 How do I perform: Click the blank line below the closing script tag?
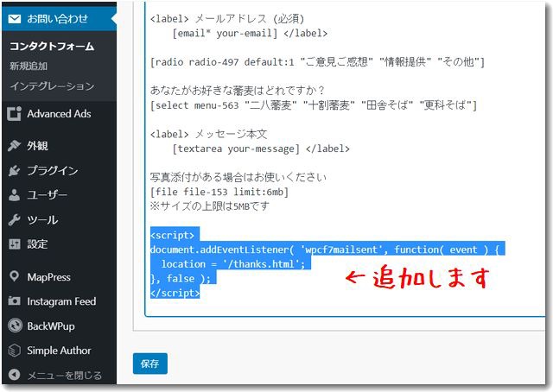tap(346, 307)
